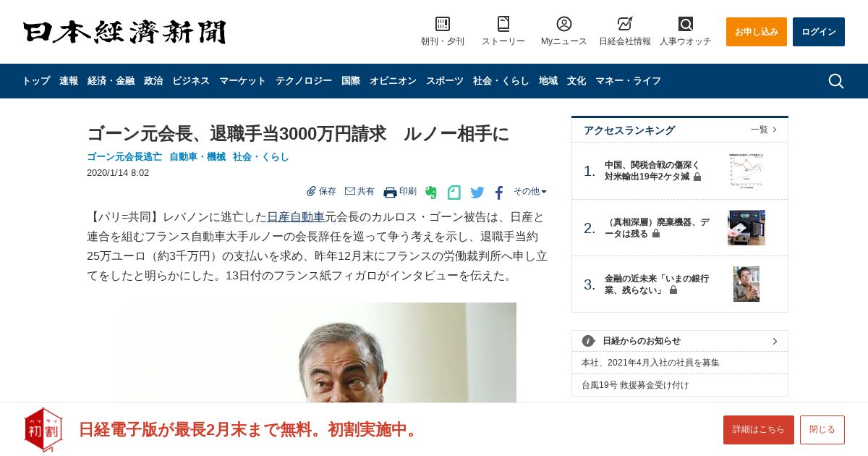The width and height of the screenshot is (868, 456).
Task: Click the device thumbnail for ranking 2
Action: [x=746, y=228]
